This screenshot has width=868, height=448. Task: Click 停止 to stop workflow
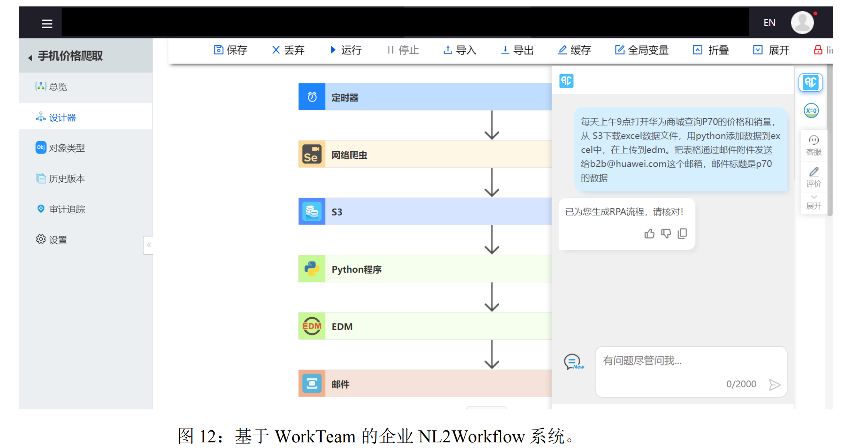pos(403,50)
